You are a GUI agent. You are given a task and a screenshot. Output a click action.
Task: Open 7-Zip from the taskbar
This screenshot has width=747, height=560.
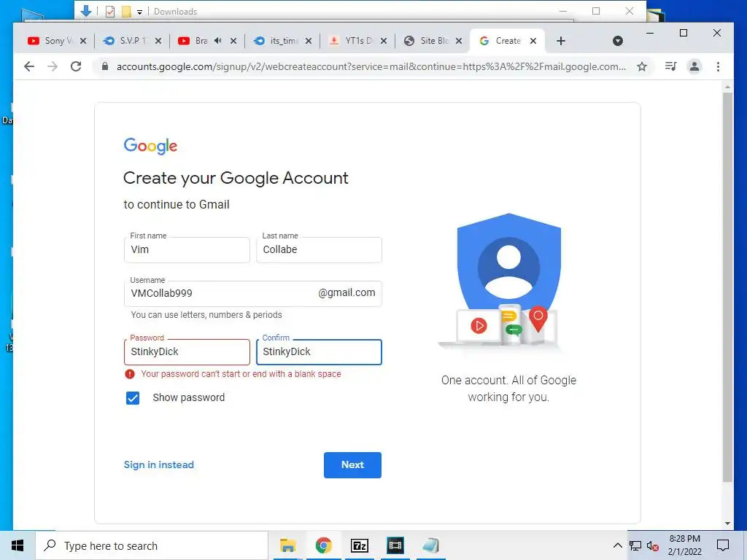click(360, 545)
